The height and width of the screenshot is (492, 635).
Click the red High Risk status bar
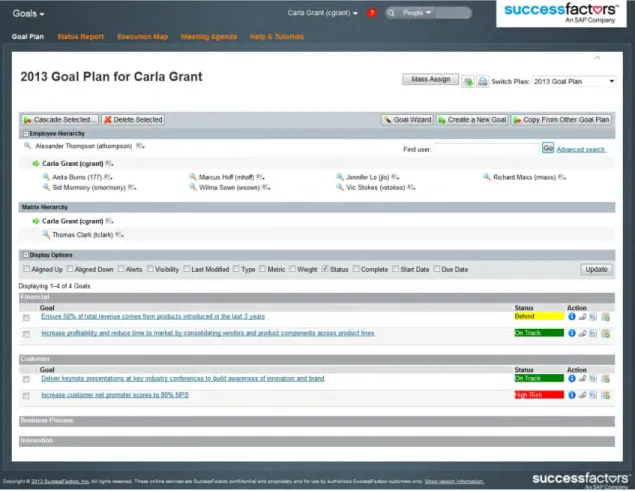[539, 395]
